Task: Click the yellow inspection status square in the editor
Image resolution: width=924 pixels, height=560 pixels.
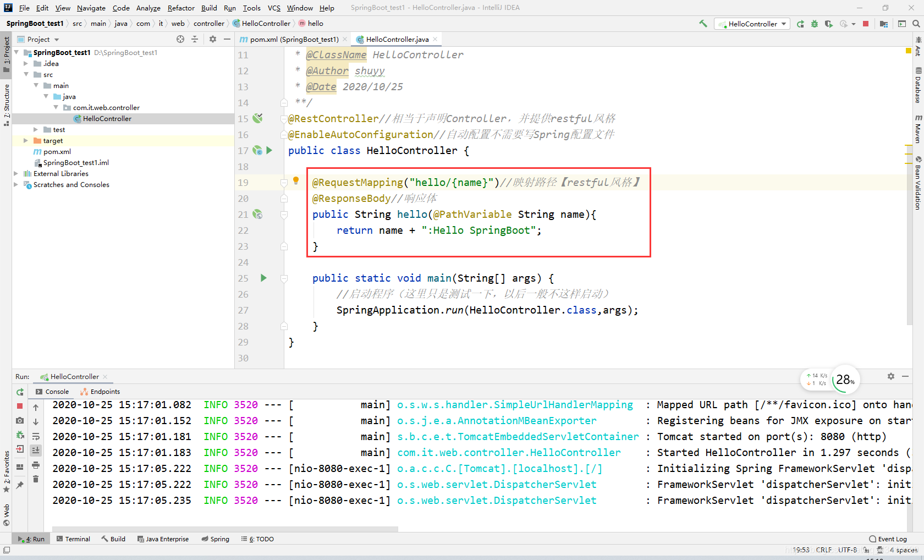Action: click(909, 51)
